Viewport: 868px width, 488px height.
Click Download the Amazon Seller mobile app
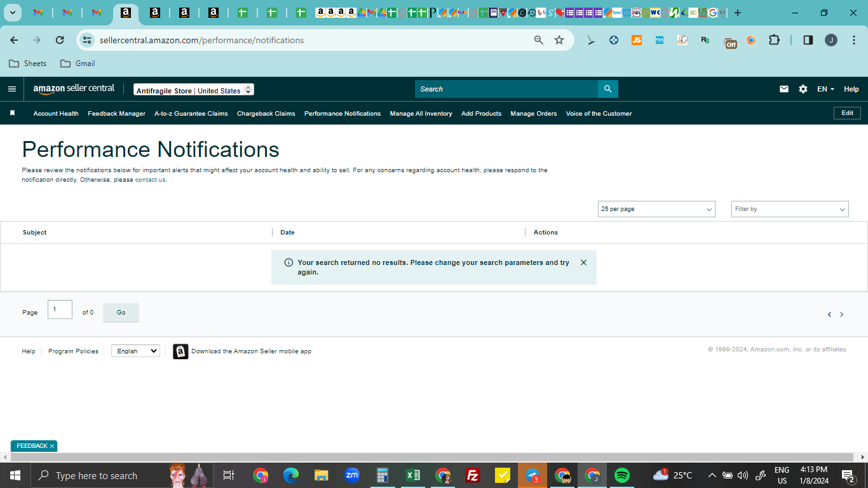click(251, 351)
